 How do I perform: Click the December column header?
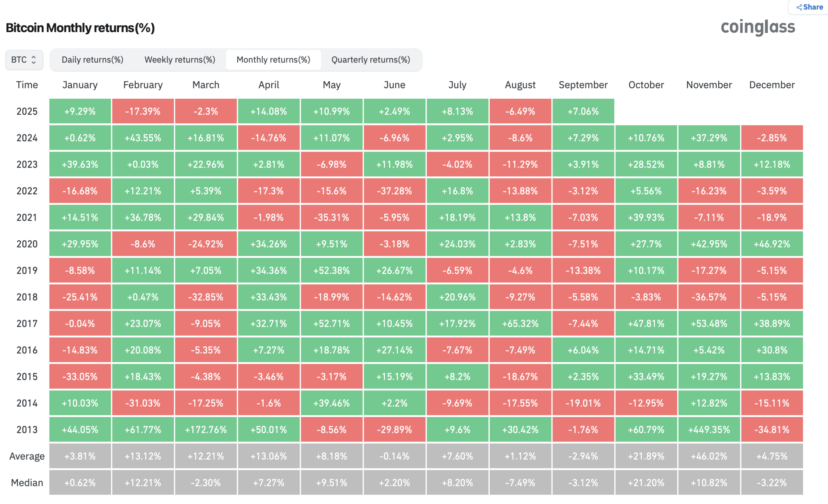tap(772, 85)
